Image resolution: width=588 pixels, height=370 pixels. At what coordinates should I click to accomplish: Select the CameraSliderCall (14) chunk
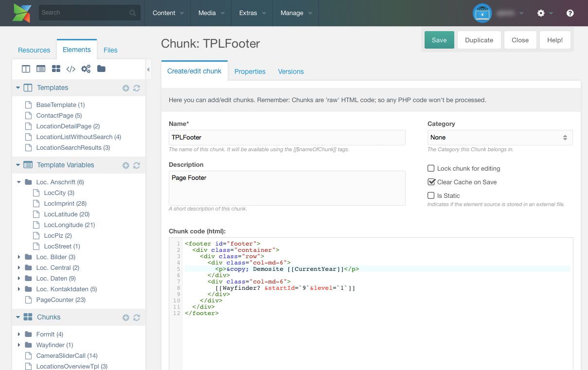pyautogui.click(x=67, y=356)
